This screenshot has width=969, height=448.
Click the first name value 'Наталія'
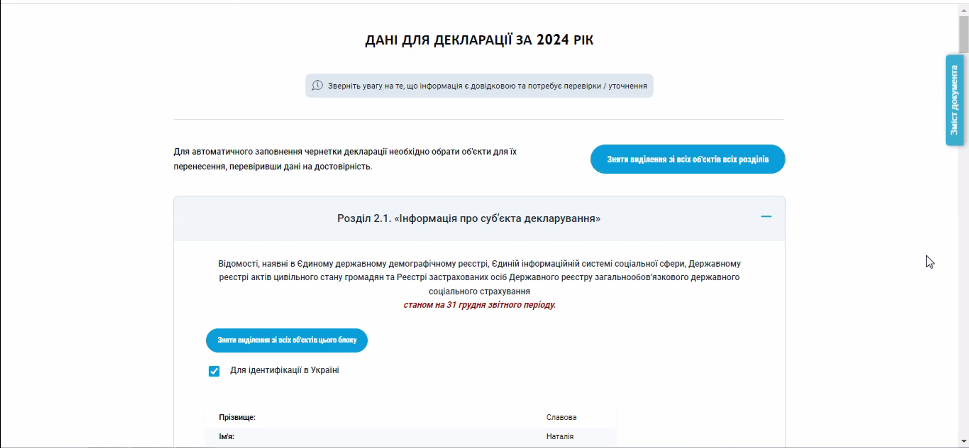pyautogui.click(x=560, y=437)
